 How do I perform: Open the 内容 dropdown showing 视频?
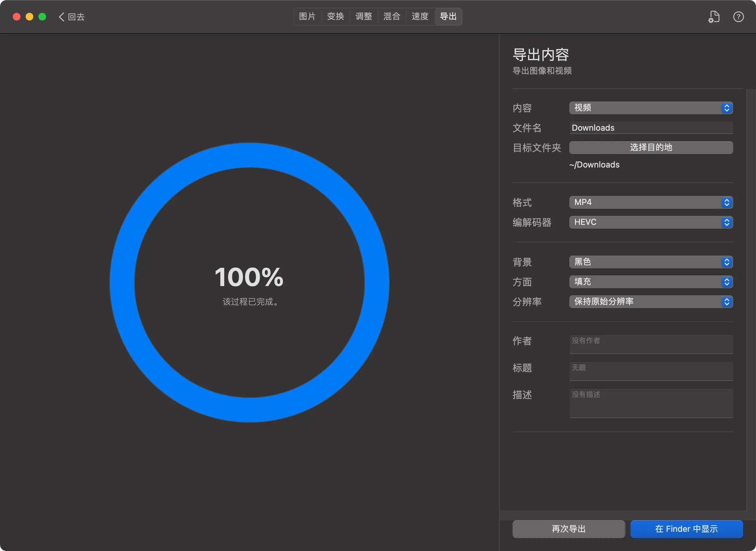pyautogui.click(x=651, y=108)
